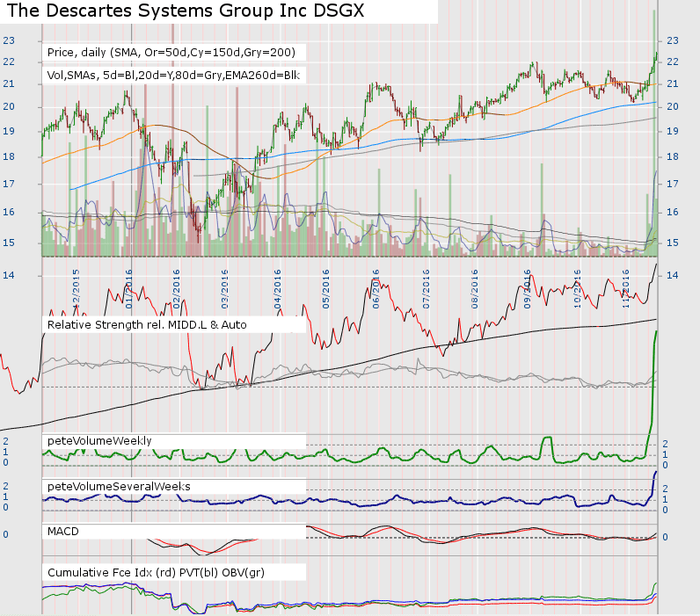Click the 01/2016 date axis label
Image resolution: width=700 pixels, height=616 pixels.
click(128, 288)
